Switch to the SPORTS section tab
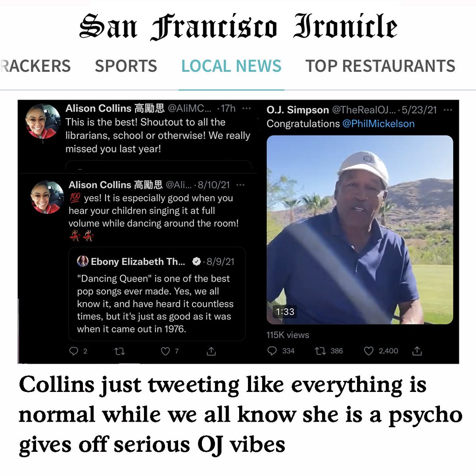The width and height of the screenshot is (476, 476). click(126, 66)
